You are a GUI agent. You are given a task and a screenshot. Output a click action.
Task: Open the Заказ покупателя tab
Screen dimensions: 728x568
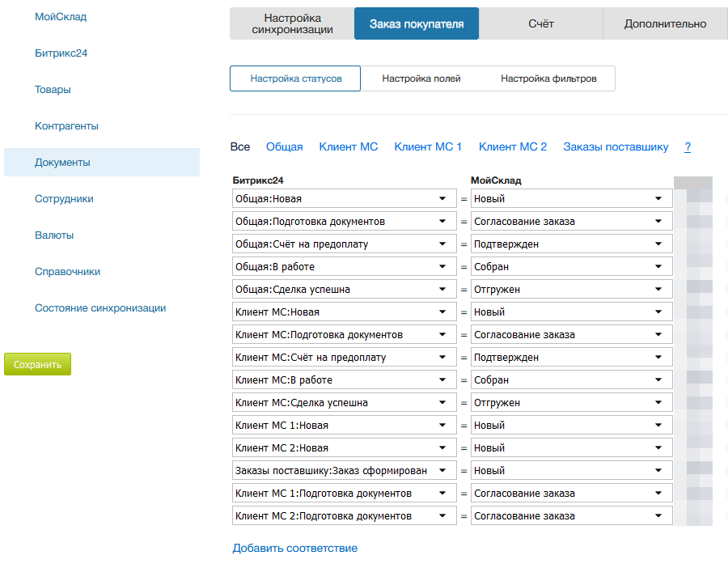click(417, 24)
